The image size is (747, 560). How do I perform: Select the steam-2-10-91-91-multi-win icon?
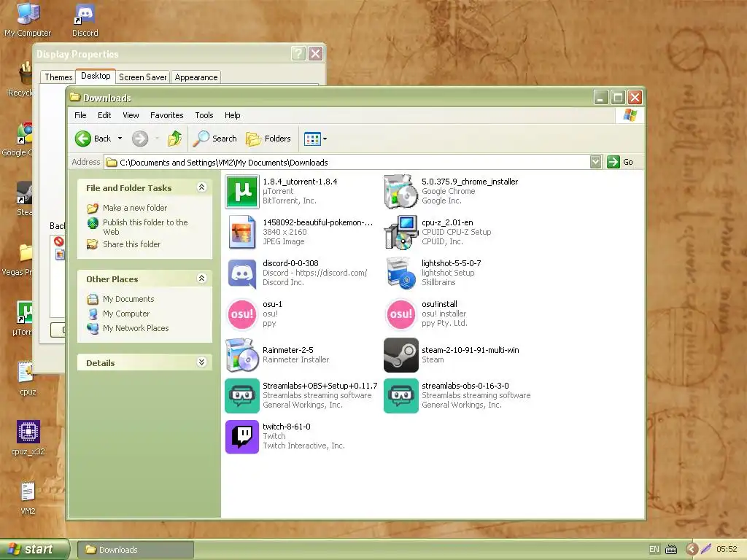[400, 355]
